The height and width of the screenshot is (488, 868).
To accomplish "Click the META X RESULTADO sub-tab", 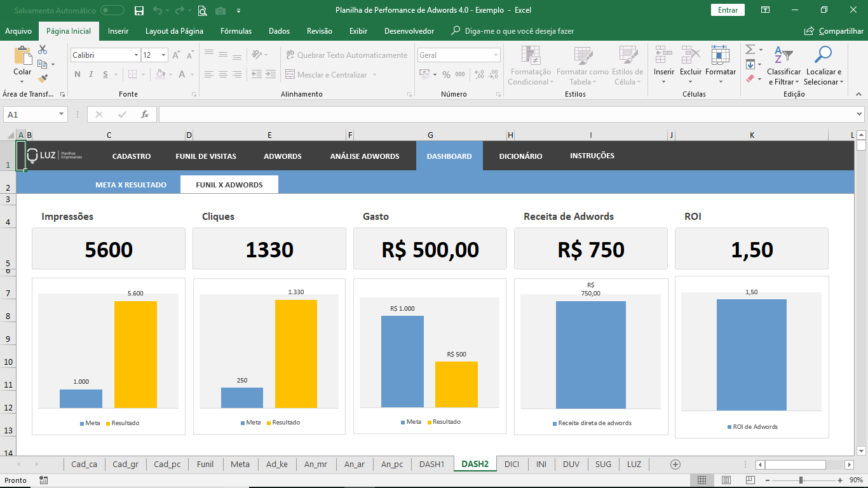I will pyautogui.click(x=131, y=185).
